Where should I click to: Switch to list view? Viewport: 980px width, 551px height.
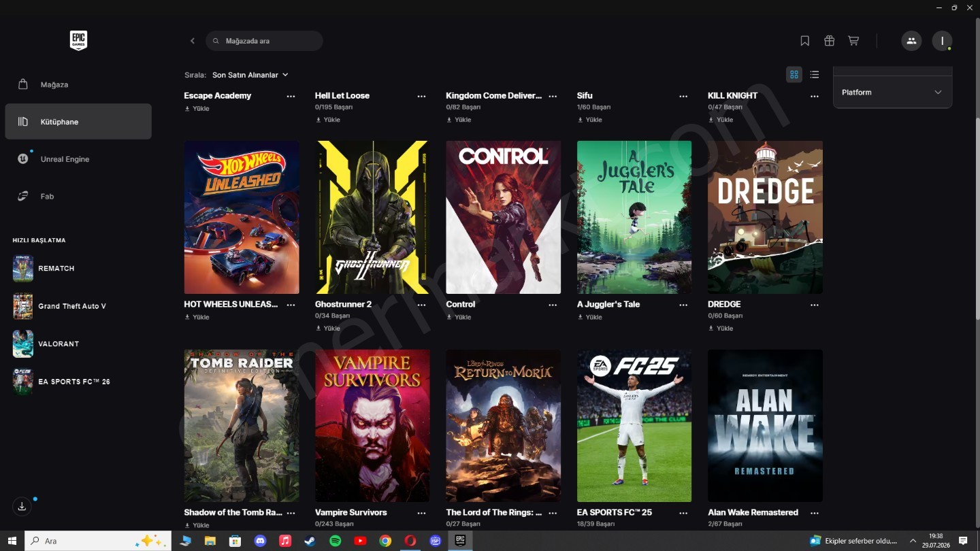point(815,75)
